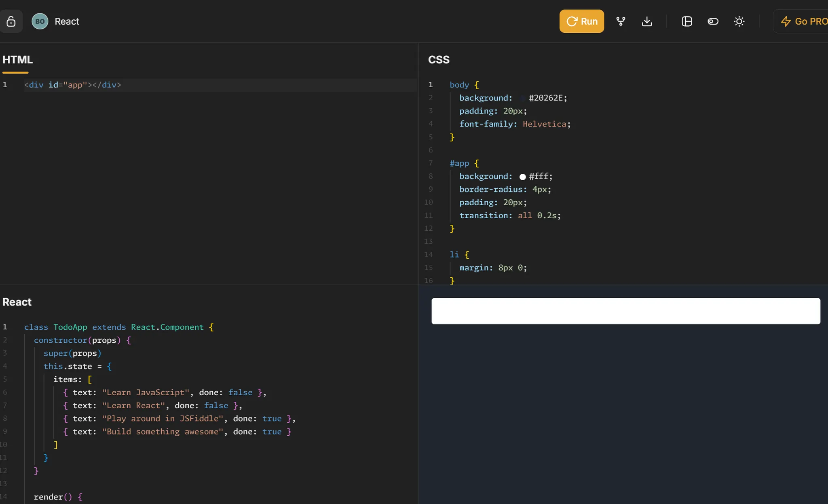The height and width of the screenshot is (504, 828).
Task: Click the download arrow icon
Action: click(x=646, y=21)
